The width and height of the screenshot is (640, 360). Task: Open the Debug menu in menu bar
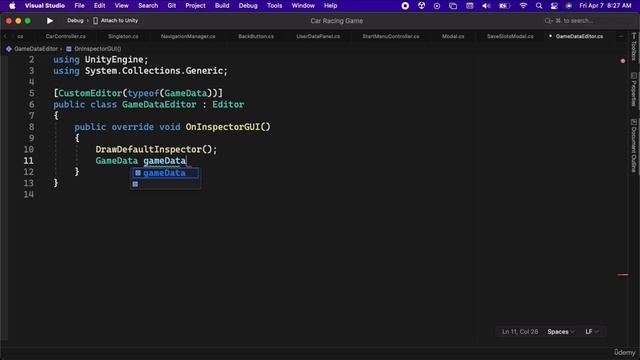pyautogui.click(x=248, y=6)
